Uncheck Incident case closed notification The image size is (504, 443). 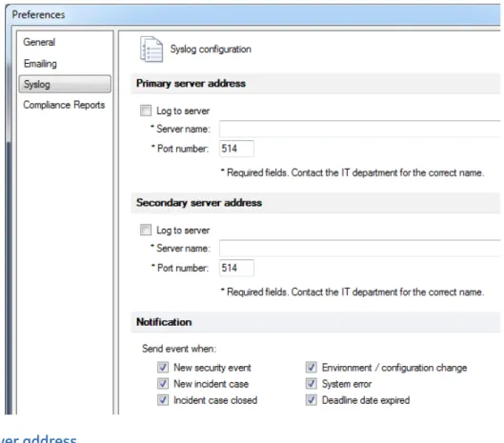pos(163,400)
